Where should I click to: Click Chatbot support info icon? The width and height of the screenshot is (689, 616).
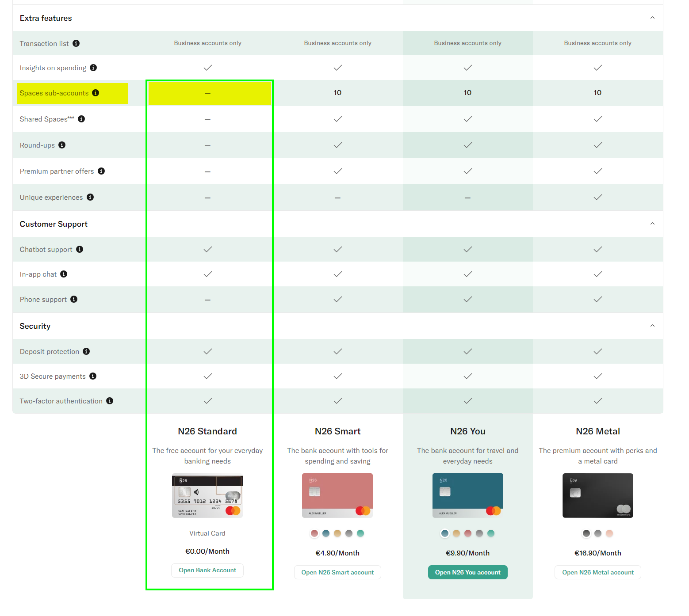(80, 249)
